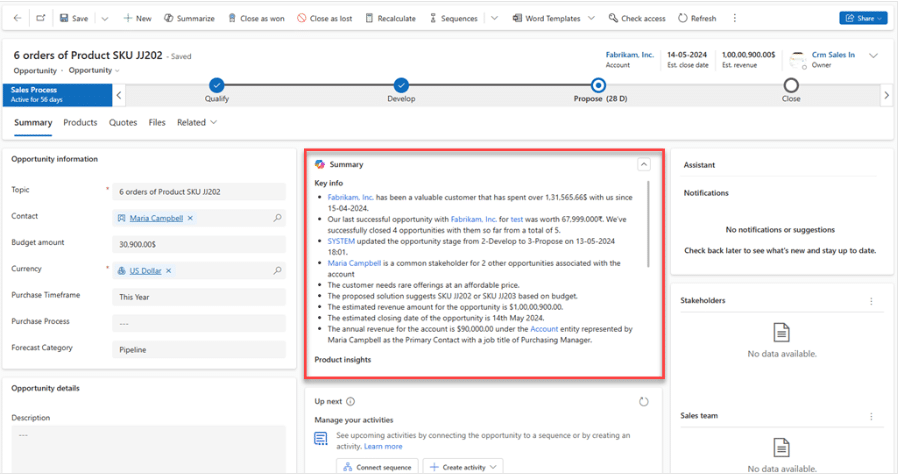Open Stakeholders more options ellipsis
The image size is (901, 475).
[871, 301]
